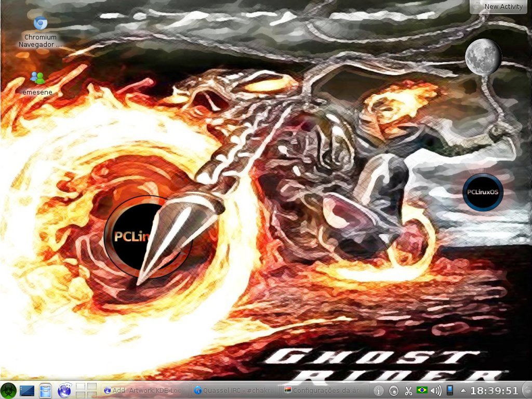532x399 pixels.
Task: Click the digital clock showing 18:39:51
Action: (x=494, y=391)
